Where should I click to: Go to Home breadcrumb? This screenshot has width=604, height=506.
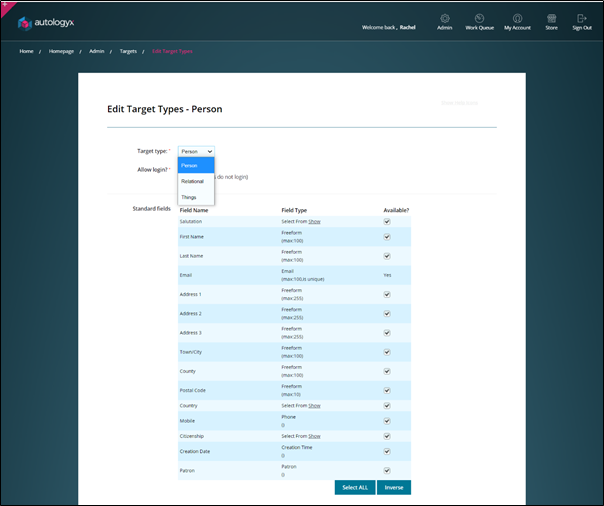click(26, 51)
